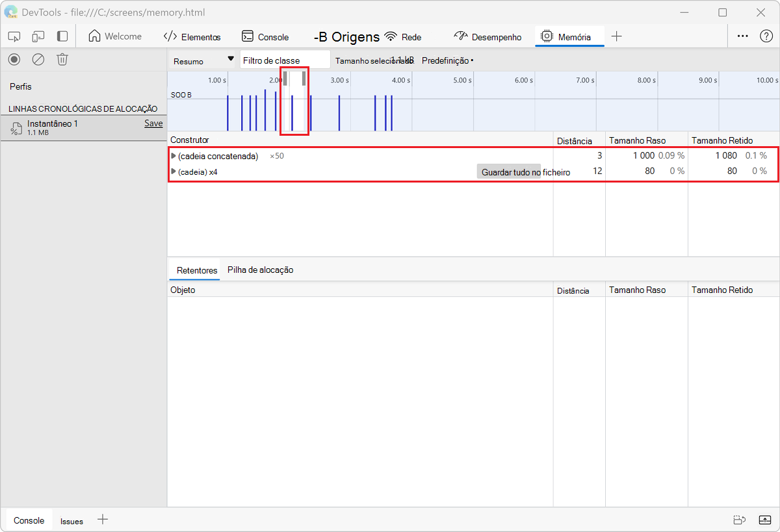Add a new tool with plus icon
This screenshot has width=780, height=532.
(617, 36)
